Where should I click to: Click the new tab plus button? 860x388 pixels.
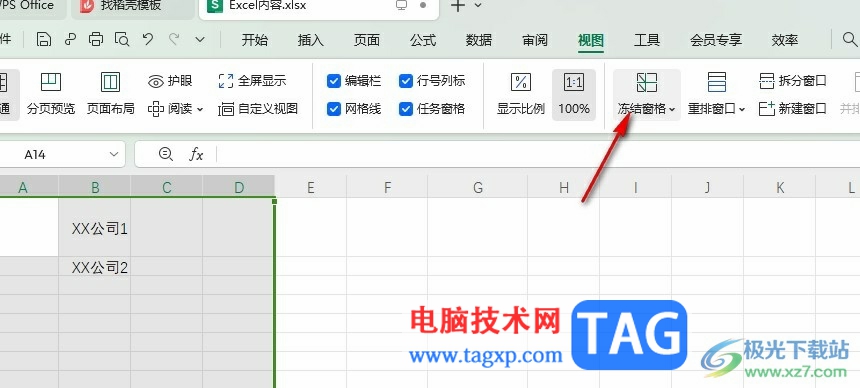tap(457, 5)
